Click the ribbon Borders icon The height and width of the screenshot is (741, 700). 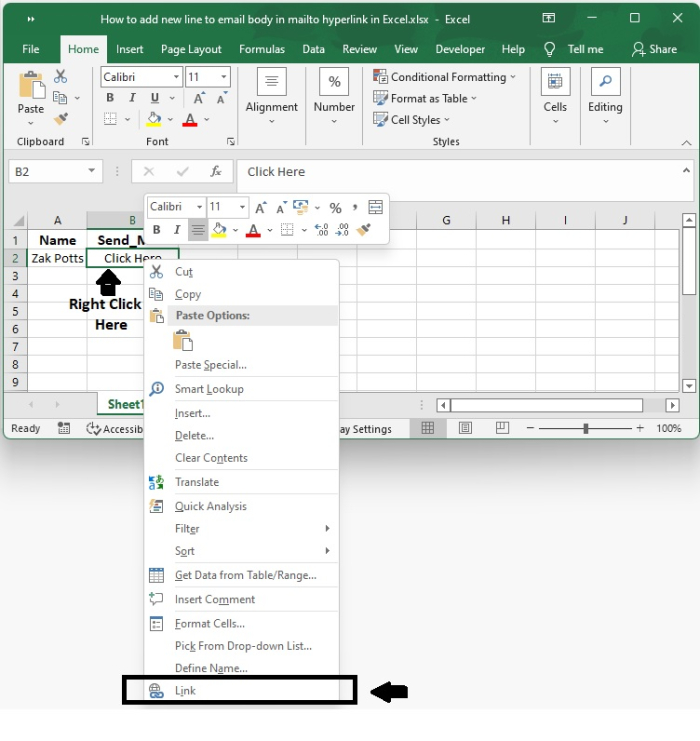pos(110,119)
